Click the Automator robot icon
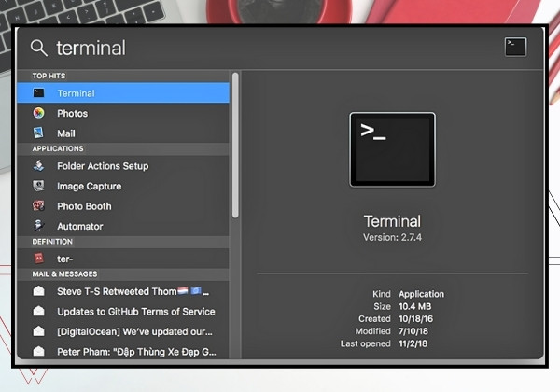This screenshot has height=392, width=560. click(38, 226)
